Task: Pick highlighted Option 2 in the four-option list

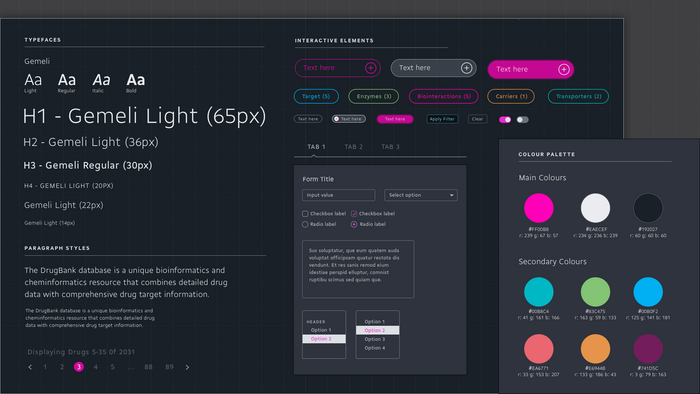Action: point(377,330)
